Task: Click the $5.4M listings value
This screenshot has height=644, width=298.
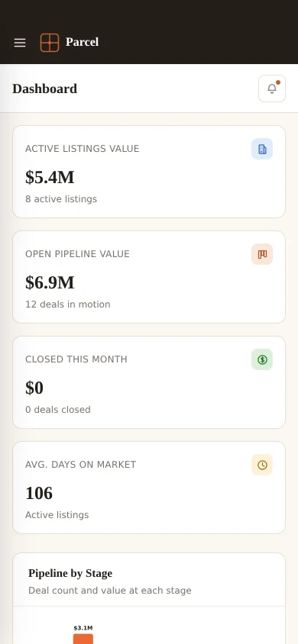Action: [x=50, y=177]
